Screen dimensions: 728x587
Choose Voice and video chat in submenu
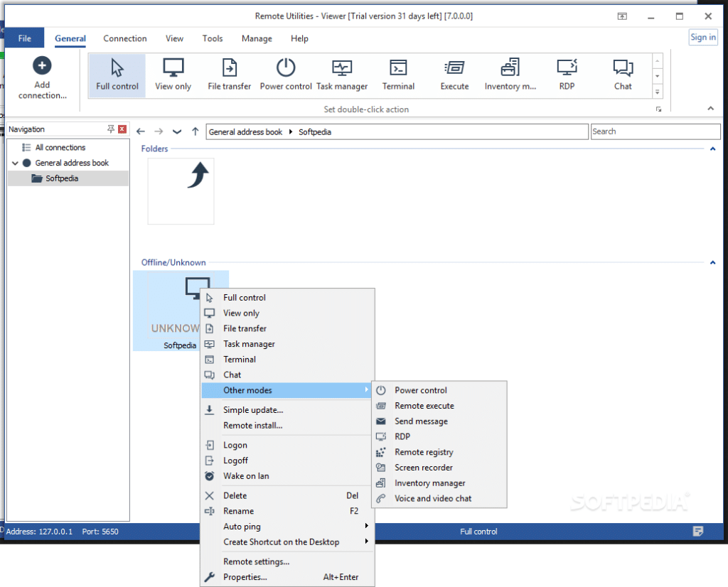pyautogui.click(x=439, y=499)
